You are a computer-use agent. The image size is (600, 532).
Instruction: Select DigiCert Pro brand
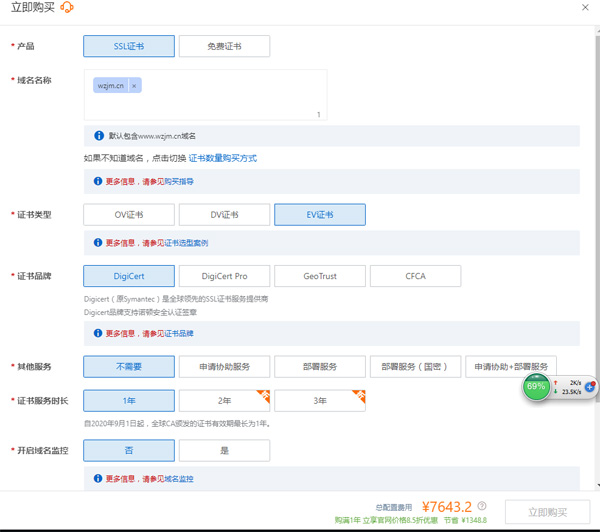pyautogui.click(x=224, y=276)
